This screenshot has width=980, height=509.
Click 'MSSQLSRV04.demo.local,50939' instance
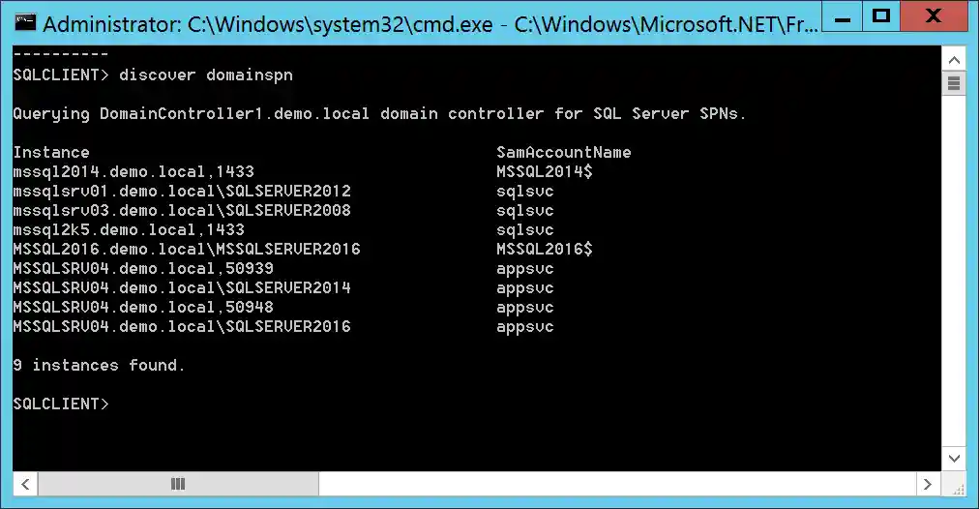[143, 269]
